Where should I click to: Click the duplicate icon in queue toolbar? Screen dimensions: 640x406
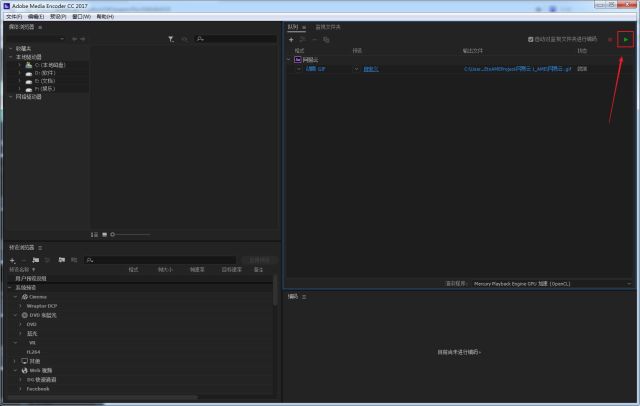coord(326,40)
